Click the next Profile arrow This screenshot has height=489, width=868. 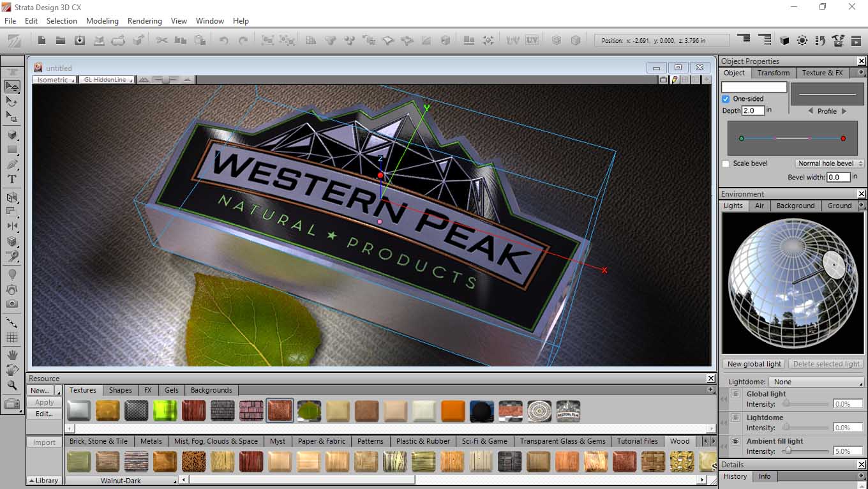[844, 111]
